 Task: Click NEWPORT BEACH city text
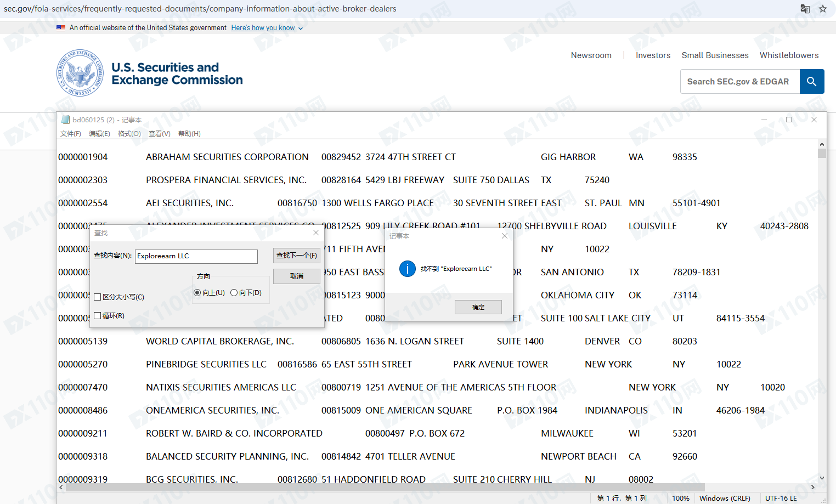(579, 456)
